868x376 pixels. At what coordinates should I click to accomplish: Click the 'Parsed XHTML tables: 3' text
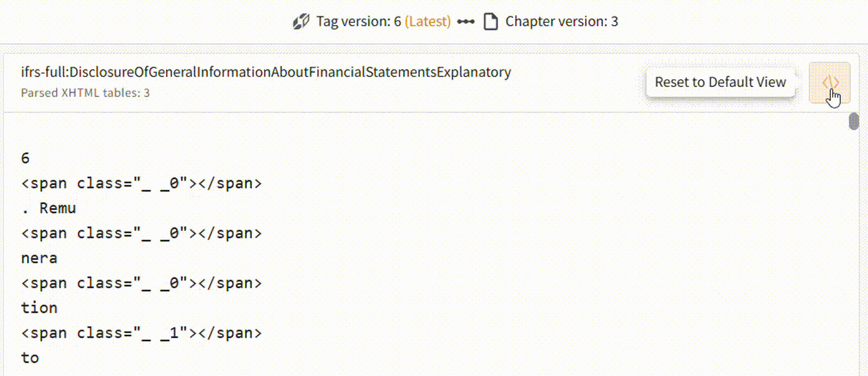pos(85,93)
